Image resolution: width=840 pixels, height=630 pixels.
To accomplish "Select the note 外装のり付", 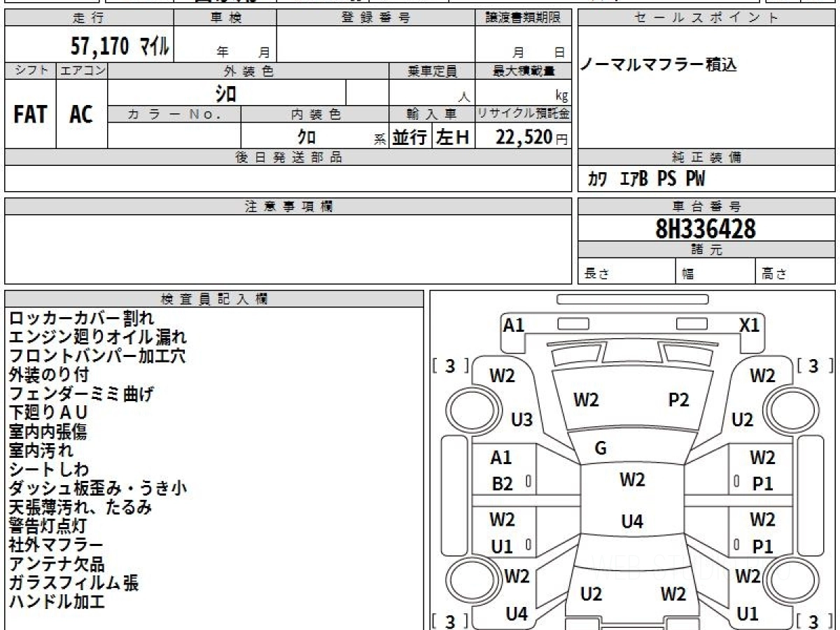I will [x=49, y=375].
